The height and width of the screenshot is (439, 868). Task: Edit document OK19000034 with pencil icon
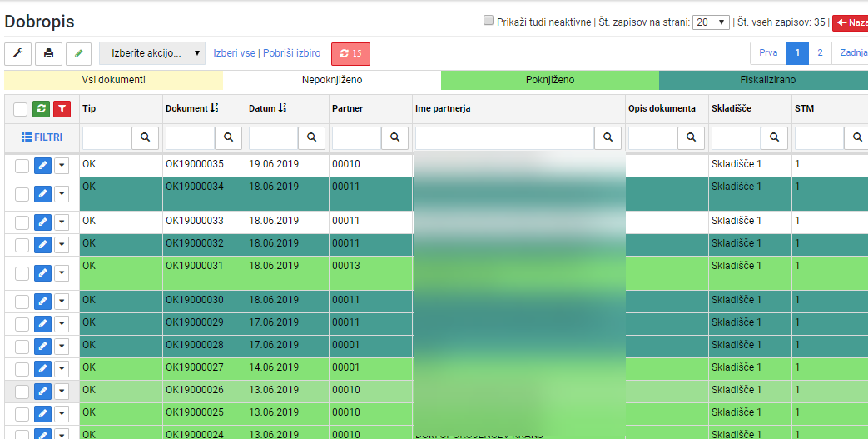pyautogui.click(x=42, y=194)
